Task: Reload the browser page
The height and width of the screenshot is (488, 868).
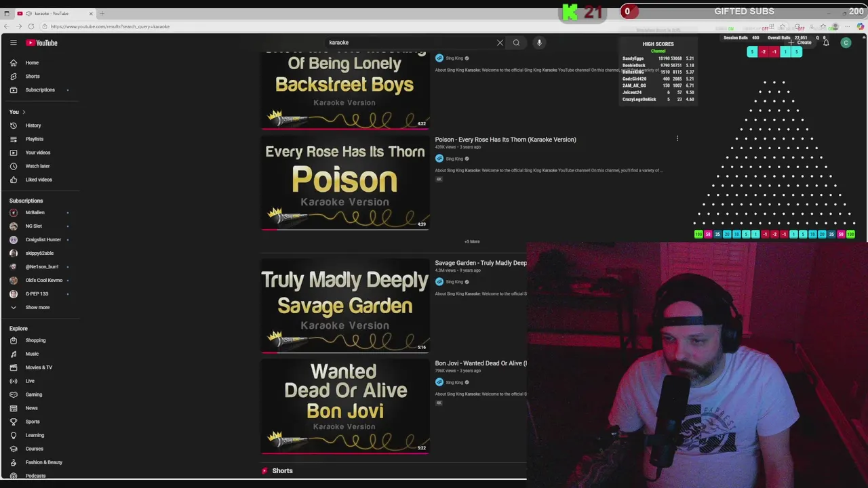Action: coord(31,26)
